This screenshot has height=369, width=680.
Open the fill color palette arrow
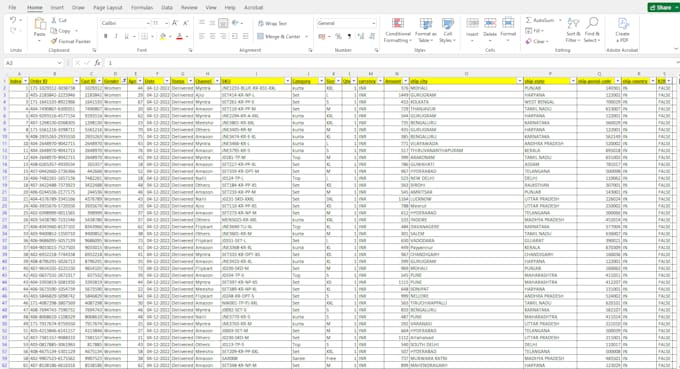coord(170,36)
